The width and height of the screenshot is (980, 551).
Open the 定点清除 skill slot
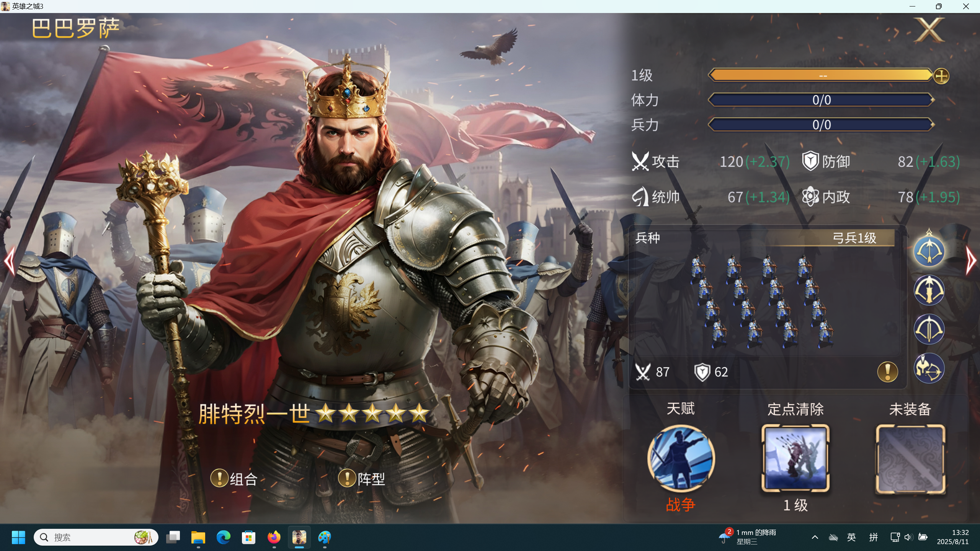795,458
